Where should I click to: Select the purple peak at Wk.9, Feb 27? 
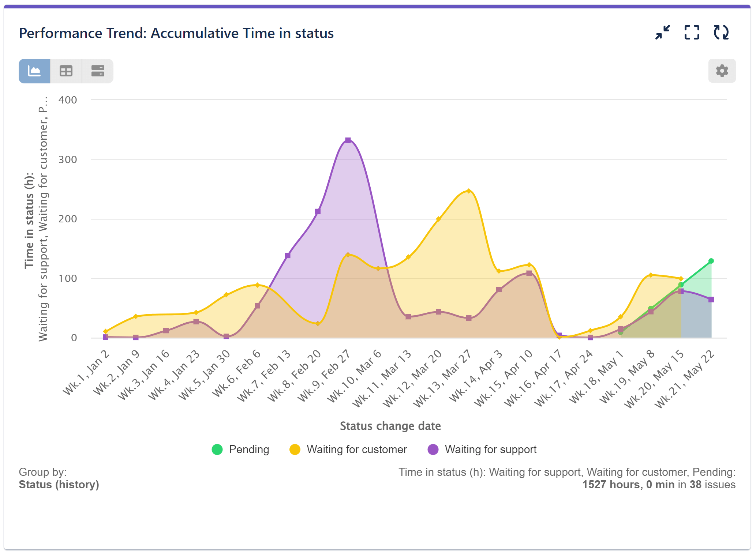pos(348,140)
